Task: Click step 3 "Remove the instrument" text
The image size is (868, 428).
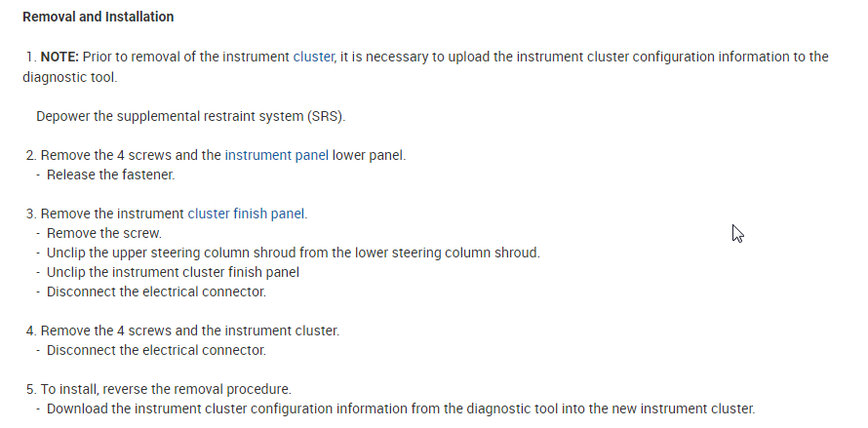Action: (x=112, y=214)
